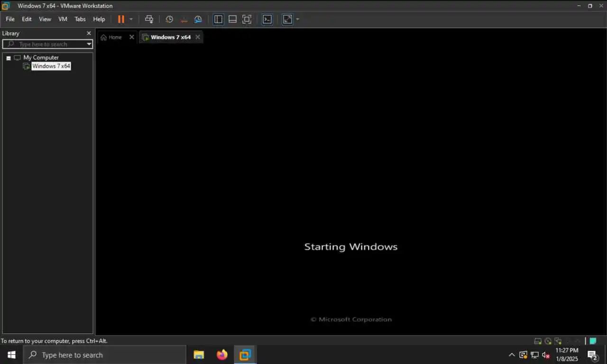Send Ctrl+Alt+Del to the virtual machine
The width and height of the screenshot is (607, 364).
[x=149, y=19]
